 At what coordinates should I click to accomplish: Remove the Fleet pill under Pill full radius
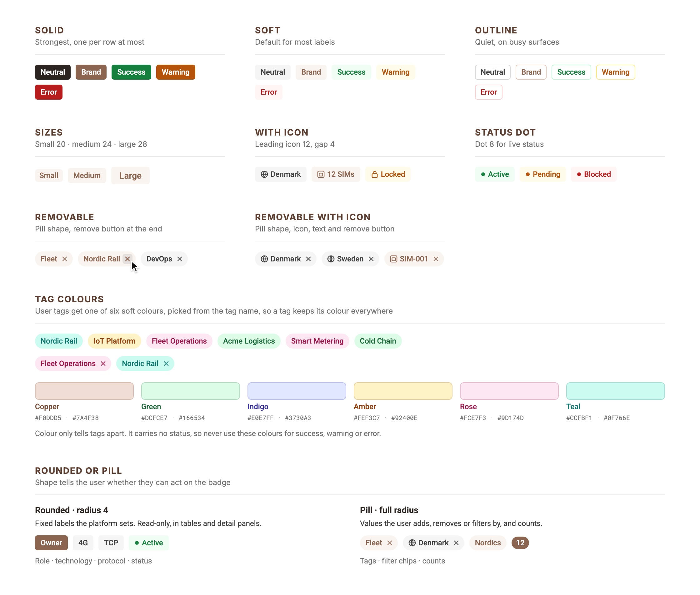point(389,543)
